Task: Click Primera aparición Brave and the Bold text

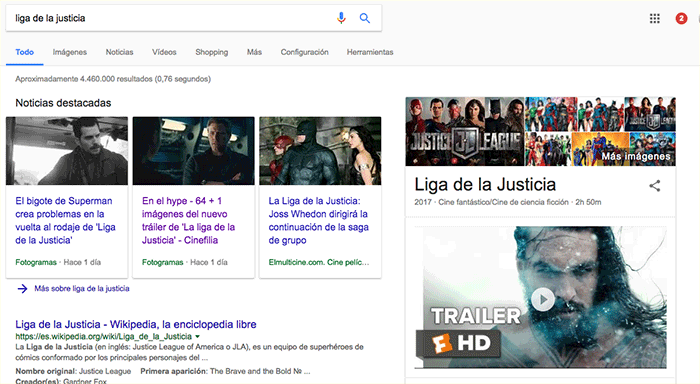Action: pyautogui.click(x=225, y=371)
